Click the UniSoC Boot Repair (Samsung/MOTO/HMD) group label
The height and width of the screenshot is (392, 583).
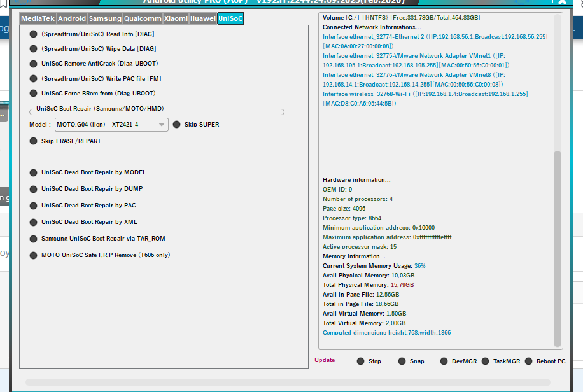click(x=100, y=109)
